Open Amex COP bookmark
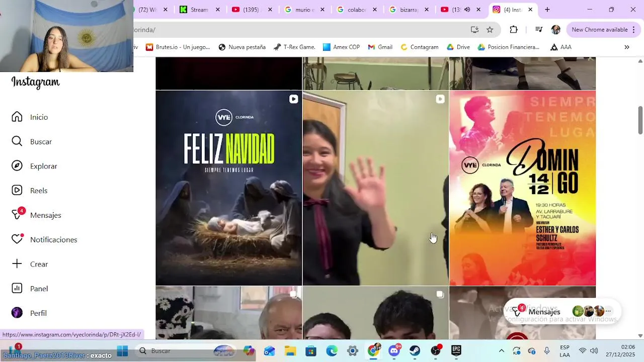The image size is (644, 362). (x=341, y=47)
